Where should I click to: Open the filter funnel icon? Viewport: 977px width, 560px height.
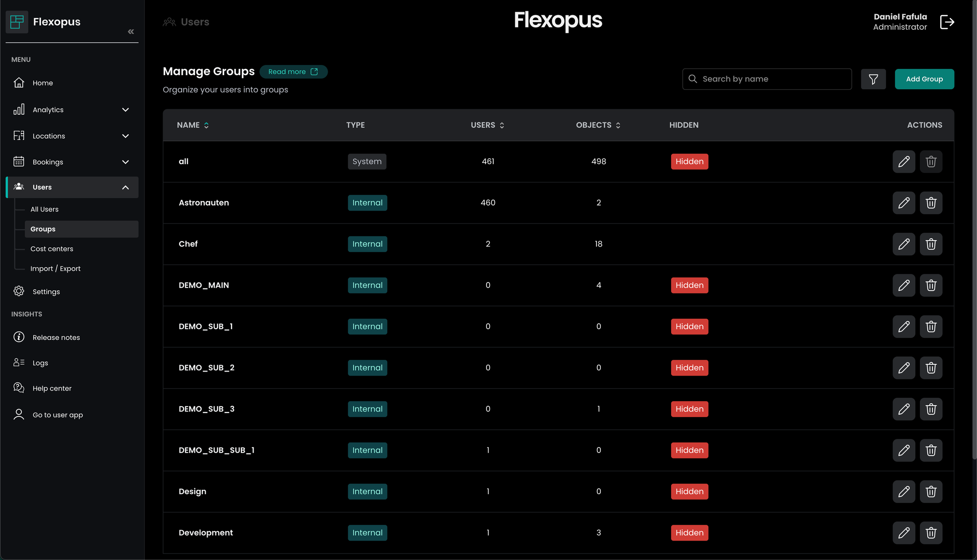[x=873, y=79]
